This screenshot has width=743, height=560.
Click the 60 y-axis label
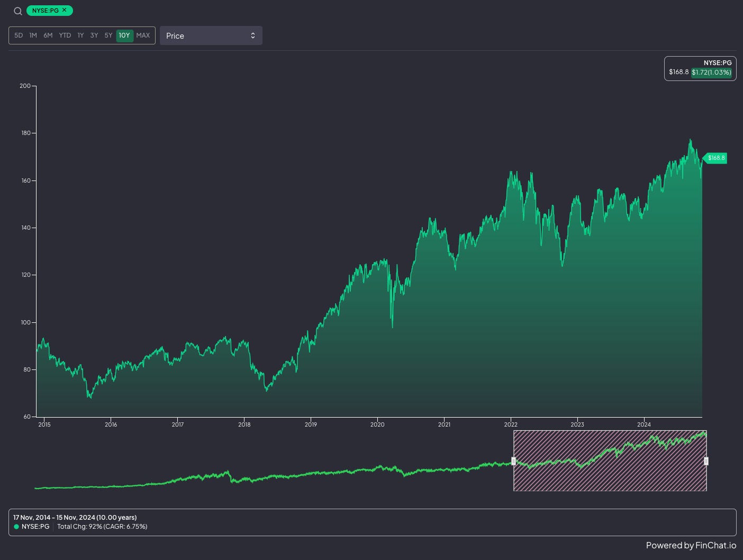pos(26,417)
